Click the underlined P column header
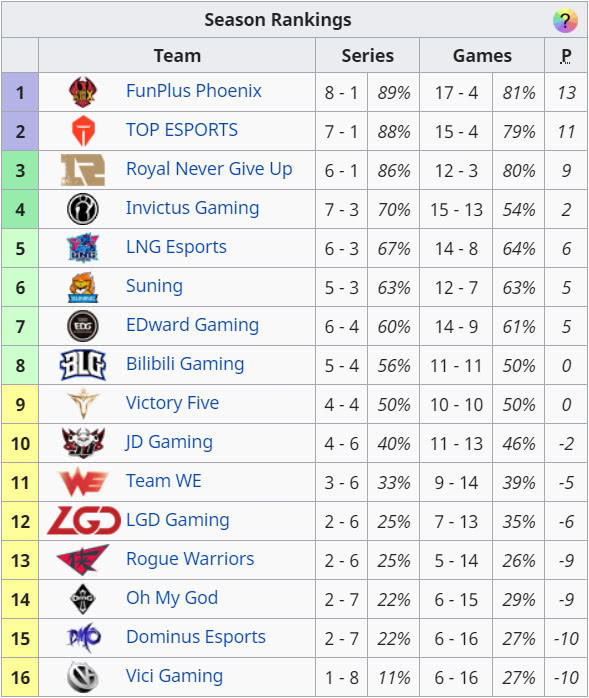This screenshot has height=698, width=589. coord(566,56)
